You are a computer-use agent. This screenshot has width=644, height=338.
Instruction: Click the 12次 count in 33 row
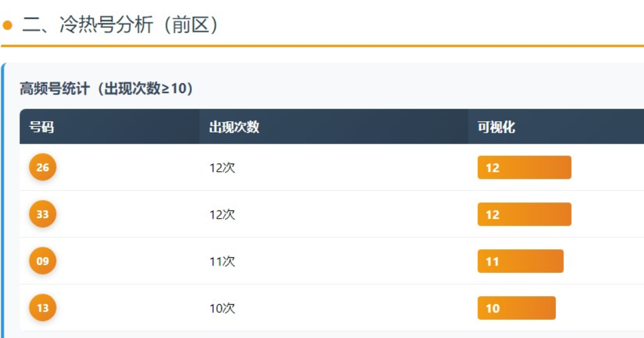click(222, 214)
